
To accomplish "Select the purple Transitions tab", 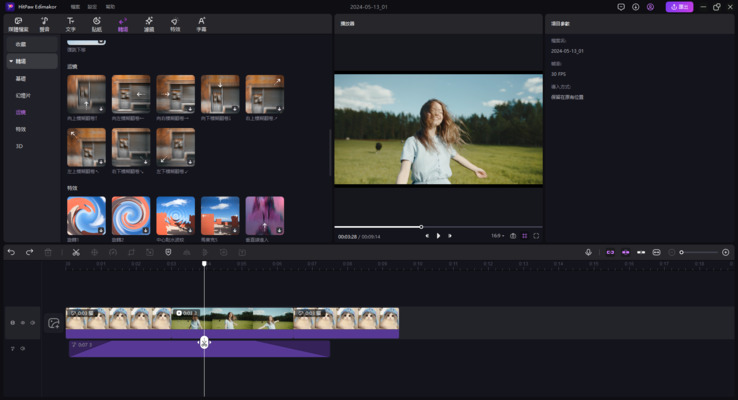I will [x=122, y=24].
